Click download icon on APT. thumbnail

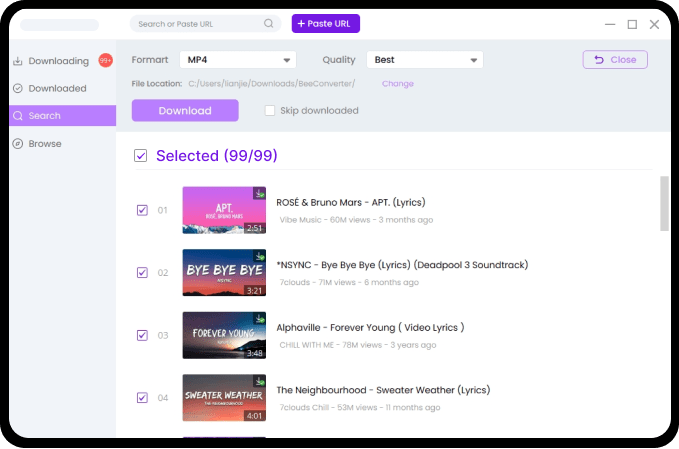[259, 193]
